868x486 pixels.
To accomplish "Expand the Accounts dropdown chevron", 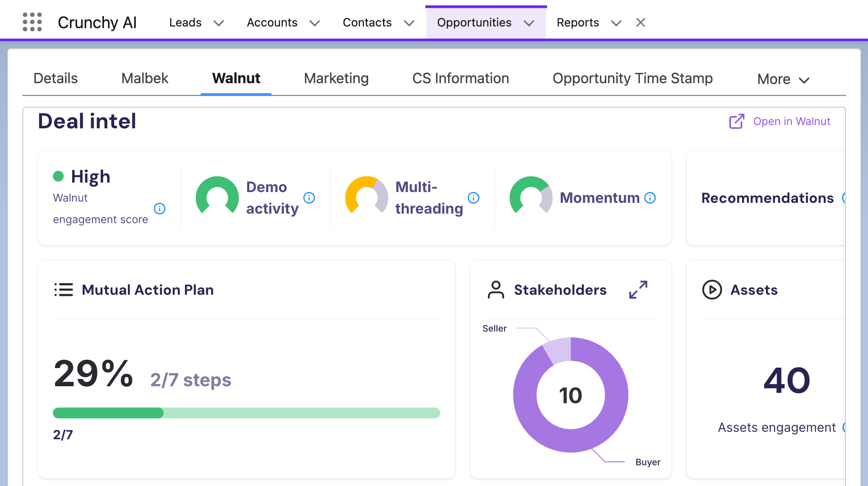I will (315, 23).
